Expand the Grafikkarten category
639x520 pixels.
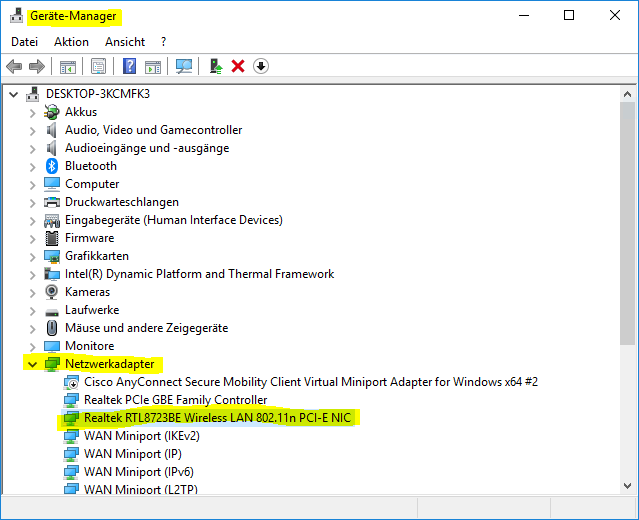coord(32,256)
